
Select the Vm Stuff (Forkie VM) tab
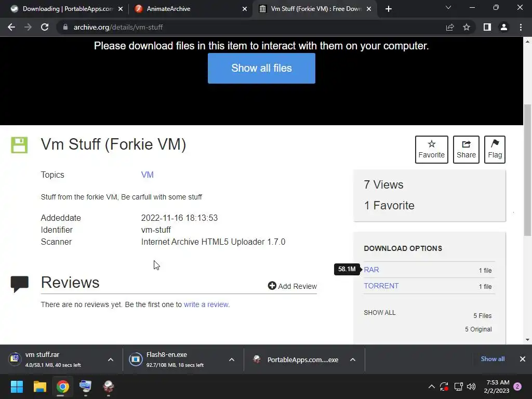(x=314, y=9)
